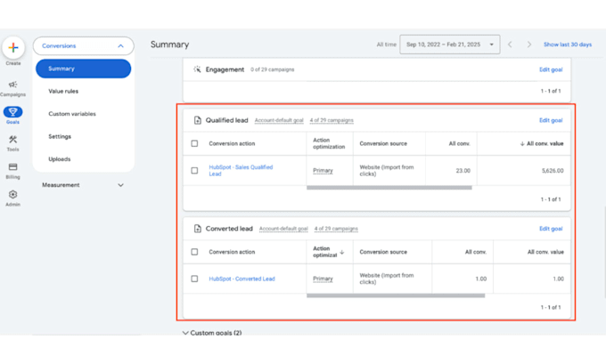Image resolution: width=606 pixels, height=364 pixels.
Task: Click Edit goal for Converted lead
Action: click(x=551, y=229)
